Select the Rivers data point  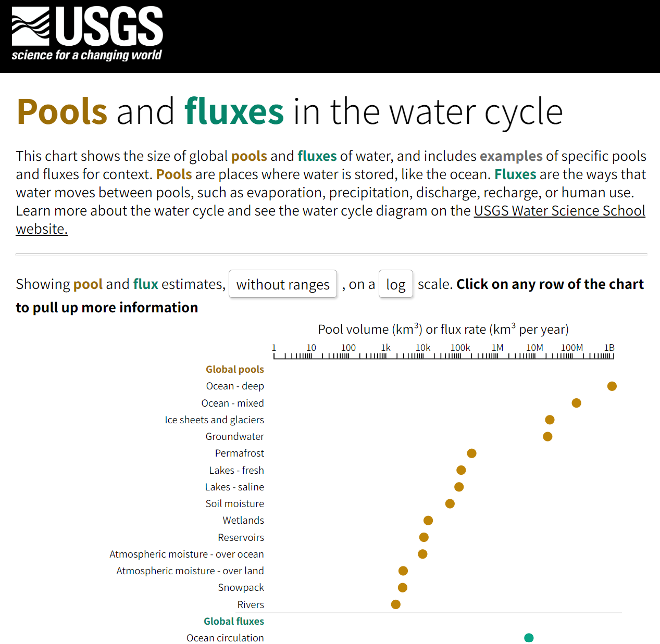(396, 604)
